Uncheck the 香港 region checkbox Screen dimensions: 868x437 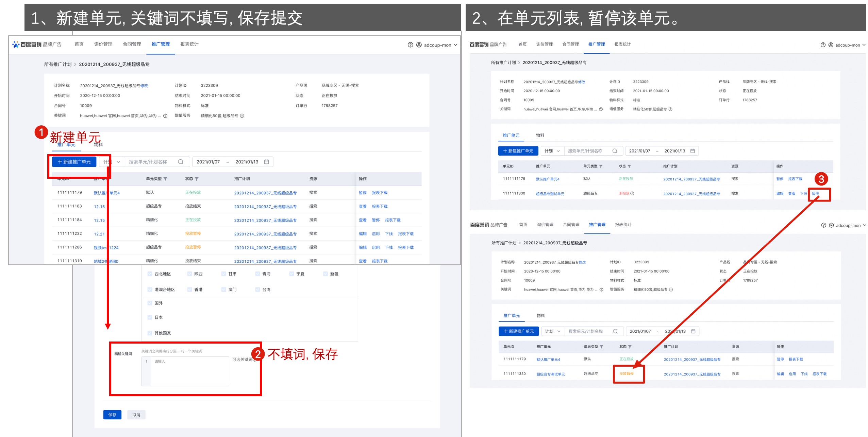[x=189, y=289]
